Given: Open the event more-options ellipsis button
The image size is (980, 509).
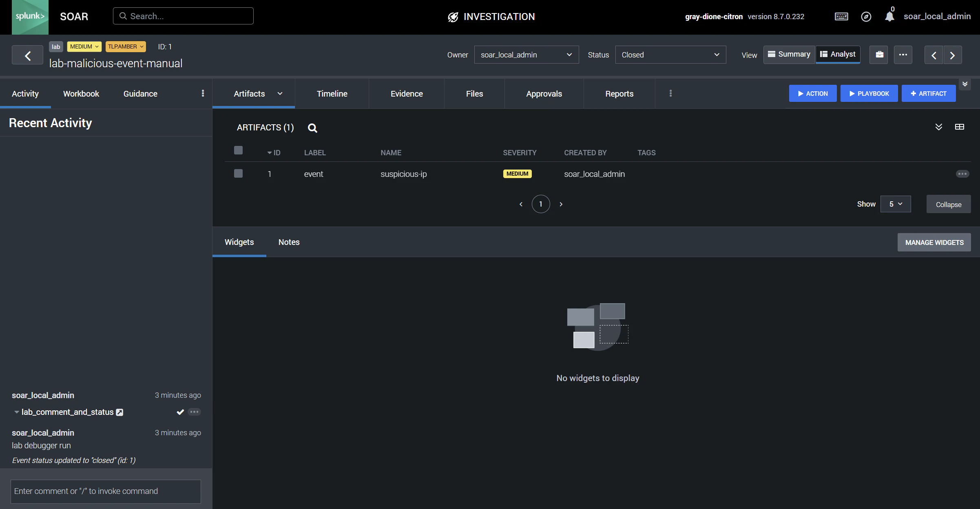Looking at the screenshot, I should tap(903, 55).
